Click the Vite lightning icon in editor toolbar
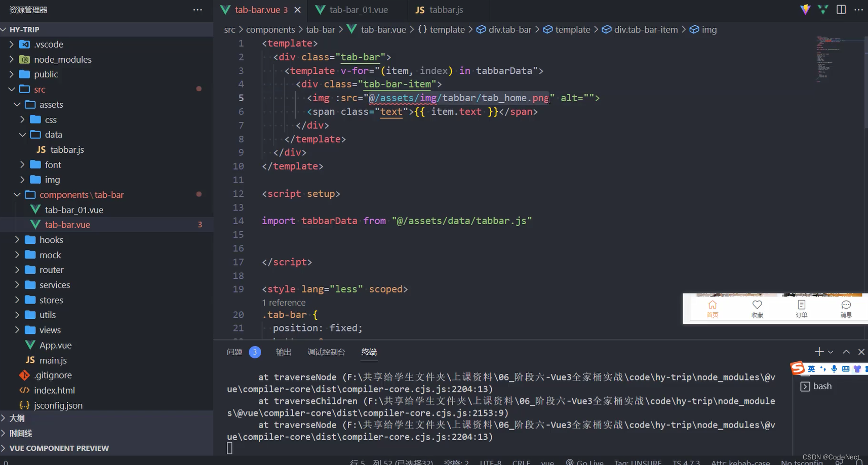Viewport: 868px width, 465px height. pos(805,10)
